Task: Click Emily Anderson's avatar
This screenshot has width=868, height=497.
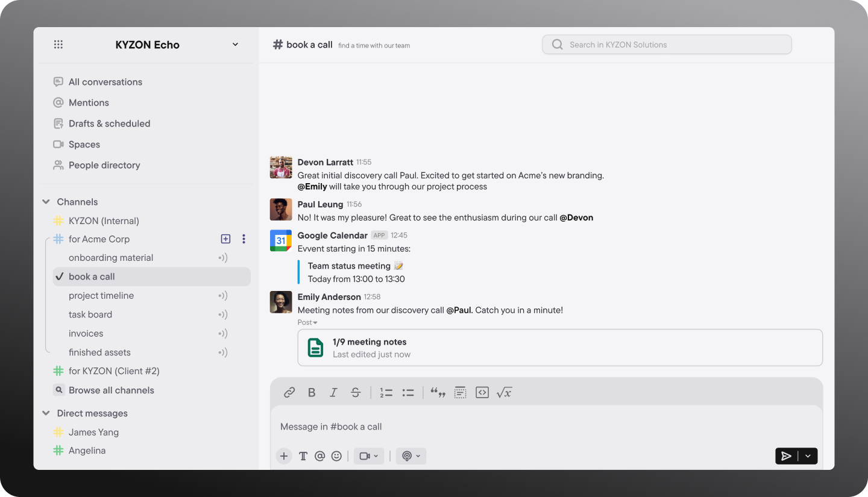Action: click(281, 302)
